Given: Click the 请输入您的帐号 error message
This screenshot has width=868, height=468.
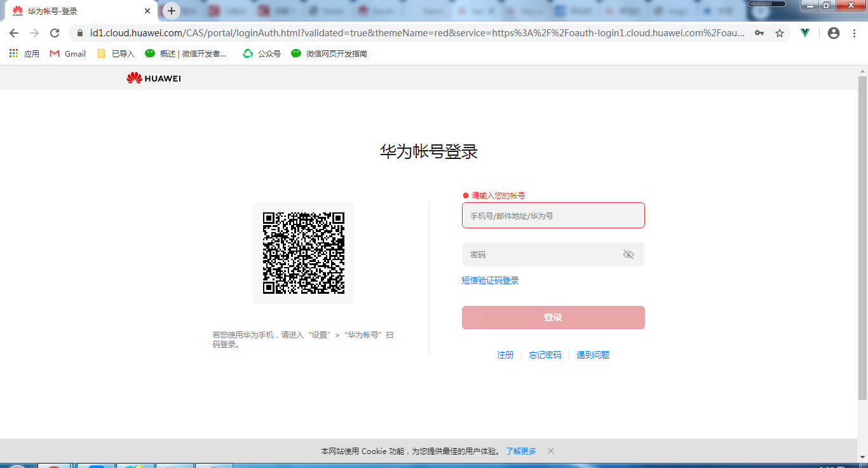Looking at the screenshot, I should 498,196.
